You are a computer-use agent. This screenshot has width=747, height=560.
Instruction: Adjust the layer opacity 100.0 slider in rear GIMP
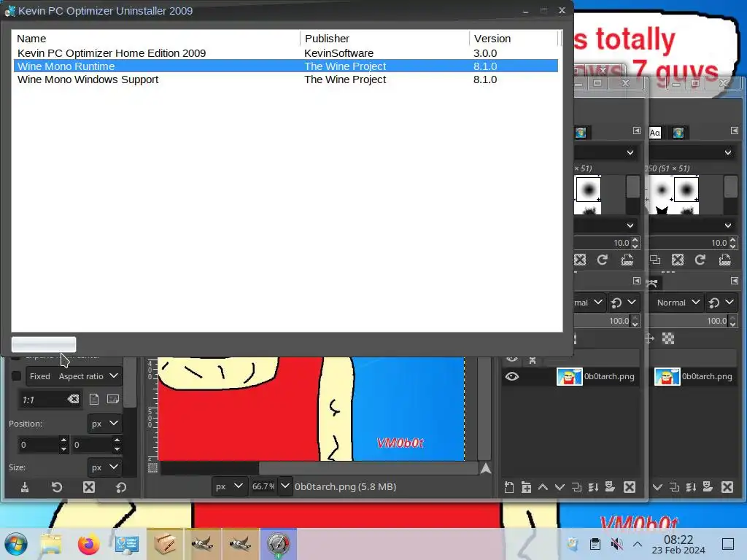[x=687, y=321]
